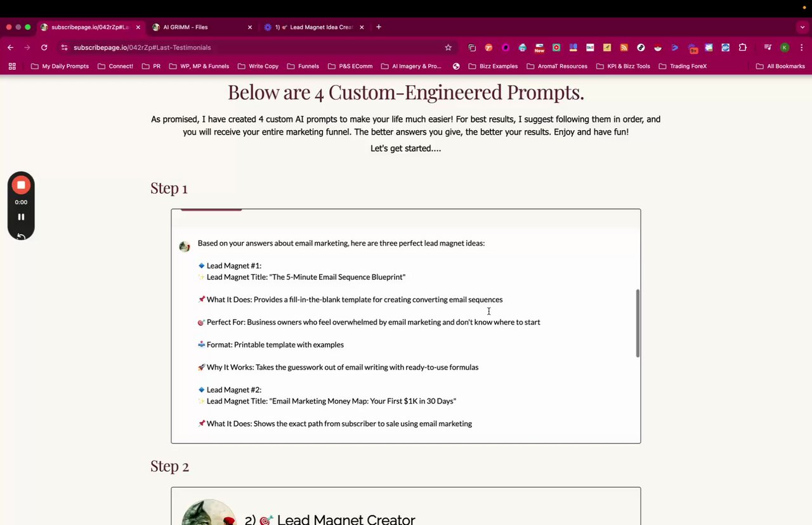The height and width of the screenshot is (525, 812).
Task: Reload the page
Action: tap(44, 48)
